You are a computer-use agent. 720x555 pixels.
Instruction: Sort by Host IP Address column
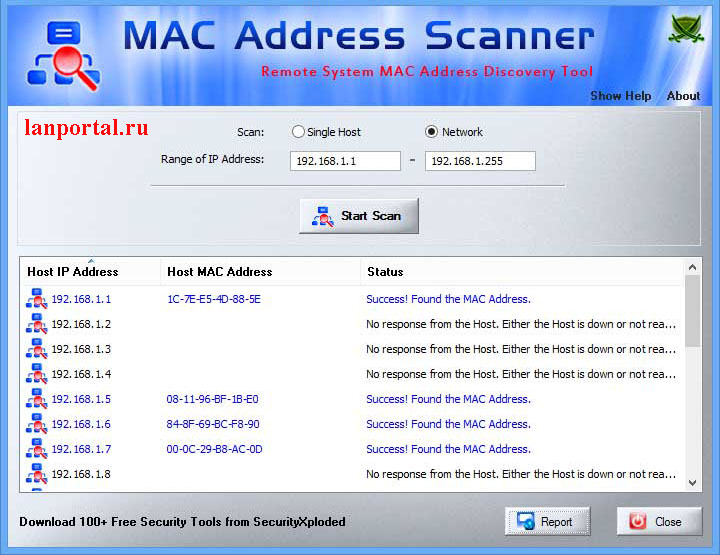point(91,272)
